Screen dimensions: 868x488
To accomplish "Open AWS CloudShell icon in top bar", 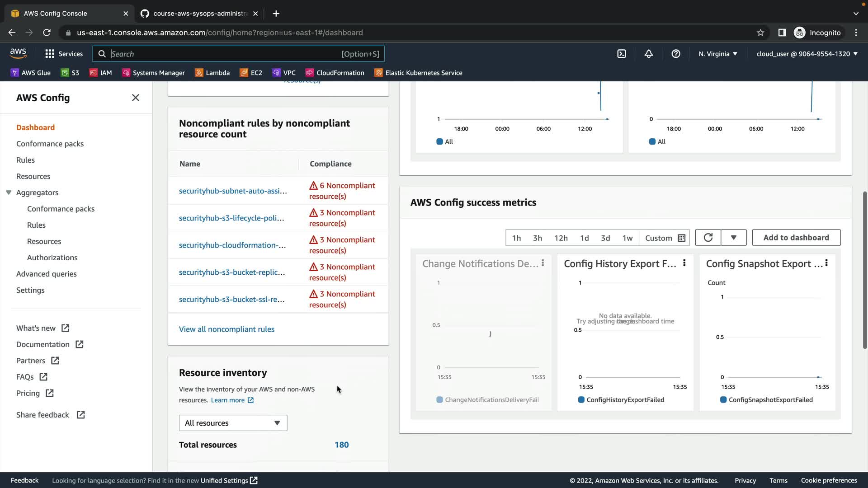I will [x=622, y=54].
